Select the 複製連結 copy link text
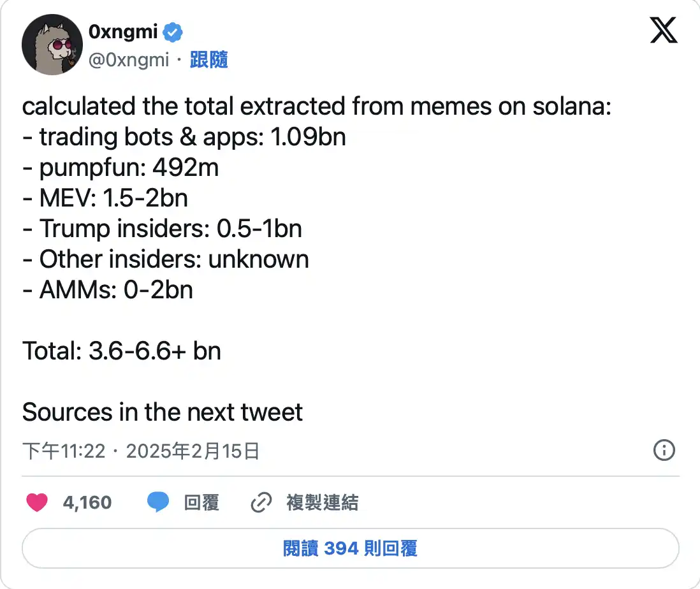 [322, 502]
